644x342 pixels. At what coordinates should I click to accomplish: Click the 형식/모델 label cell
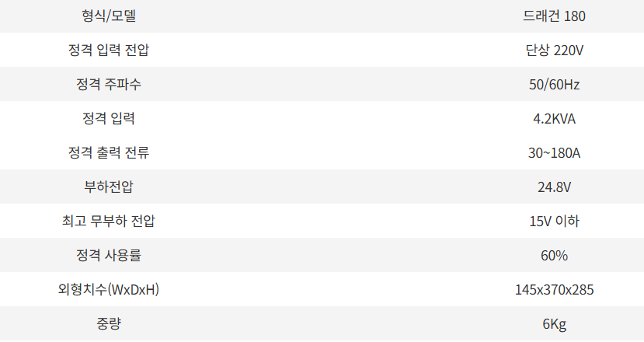tap(109, 16)
